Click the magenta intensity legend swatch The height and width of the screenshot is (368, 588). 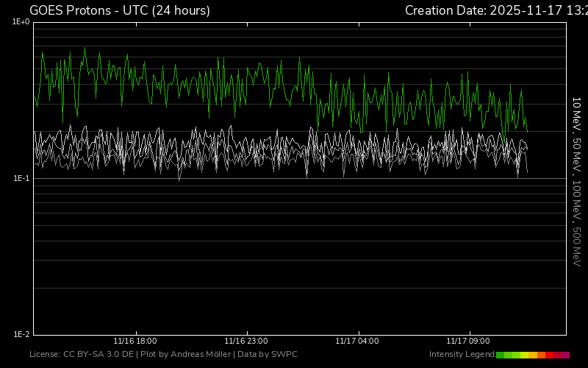[565, 355]
